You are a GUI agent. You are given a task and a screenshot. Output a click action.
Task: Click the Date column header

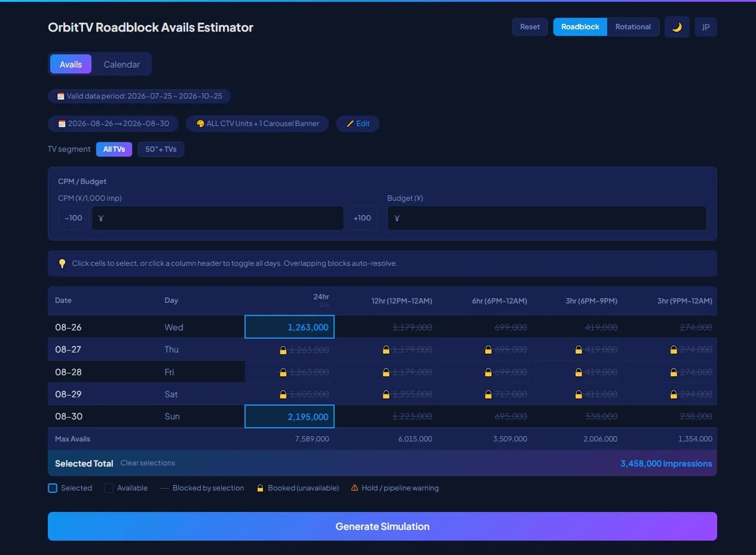pyautogui.click(x=63, y=301)
